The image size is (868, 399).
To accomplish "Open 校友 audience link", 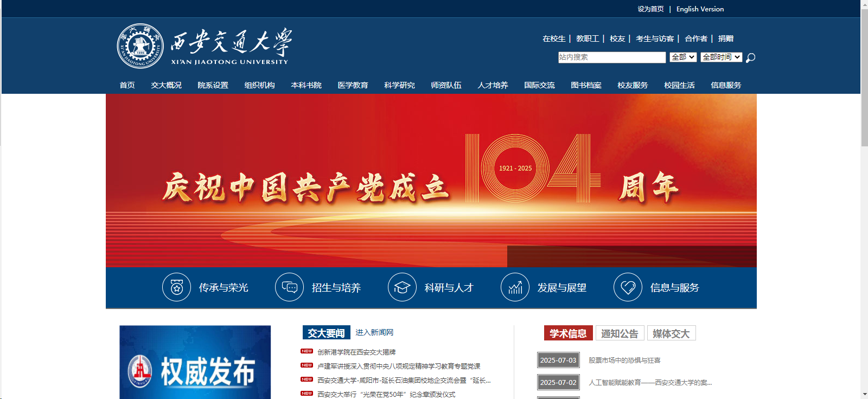I will [x=617, y=38].
